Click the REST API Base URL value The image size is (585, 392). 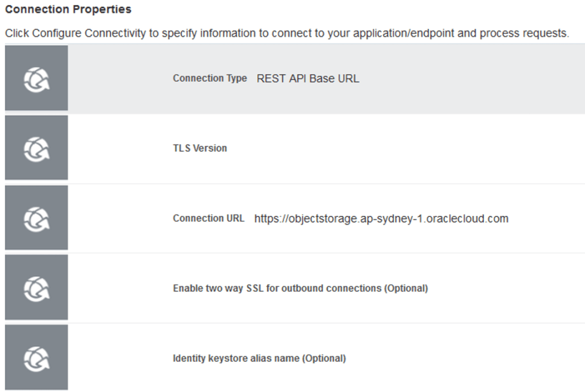coord(308,78)
